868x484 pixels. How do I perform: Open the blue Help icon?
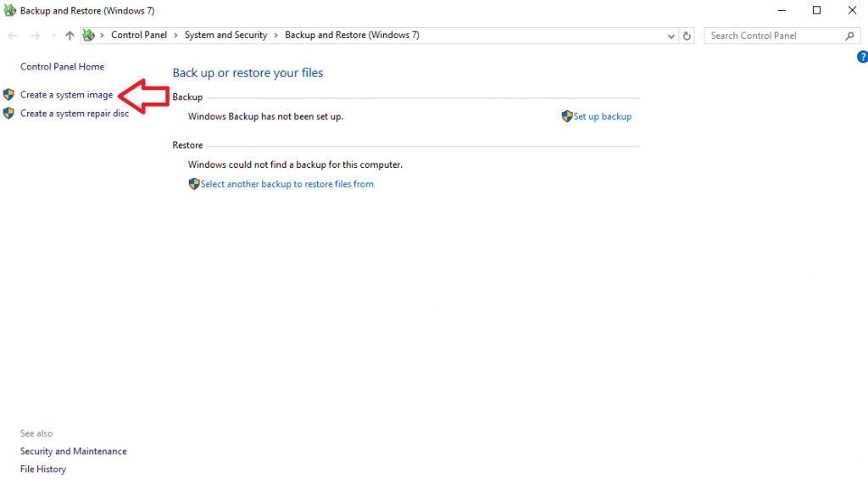coord(862,57)
